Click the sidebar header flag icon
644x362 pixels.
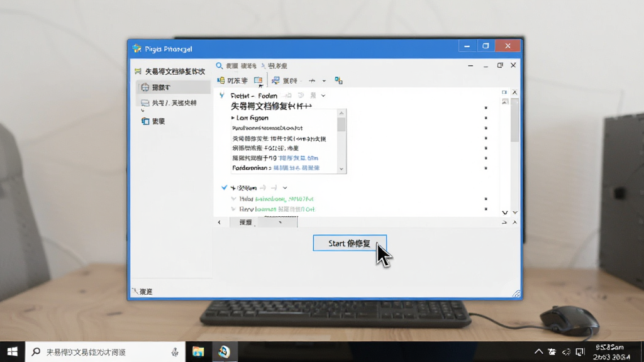click(138, 72)
